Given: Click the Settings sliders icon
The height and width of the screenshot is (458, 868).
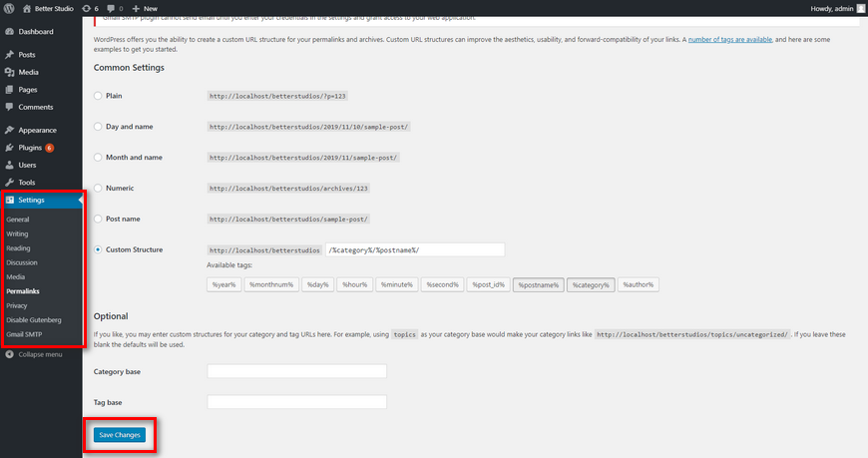Looking at the screenshot, I should coord(9,200).
